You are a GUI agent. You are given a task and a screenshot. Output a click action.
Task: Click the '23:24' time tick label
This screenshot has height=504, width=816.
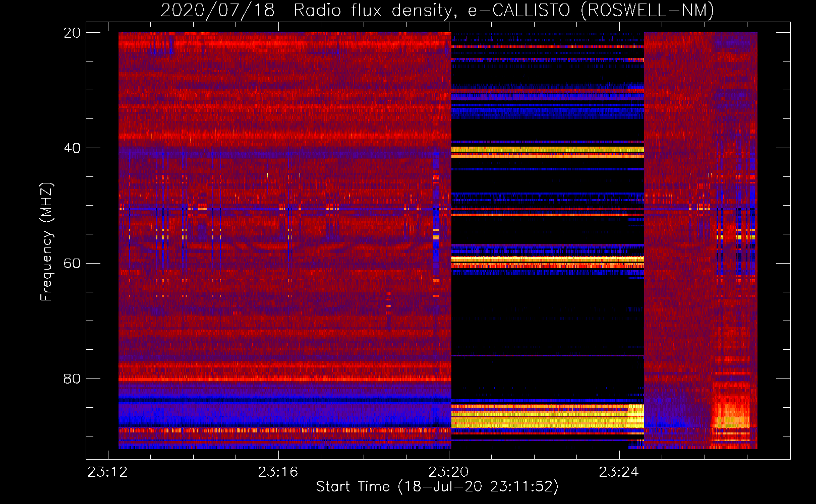(x=619, y=472)
